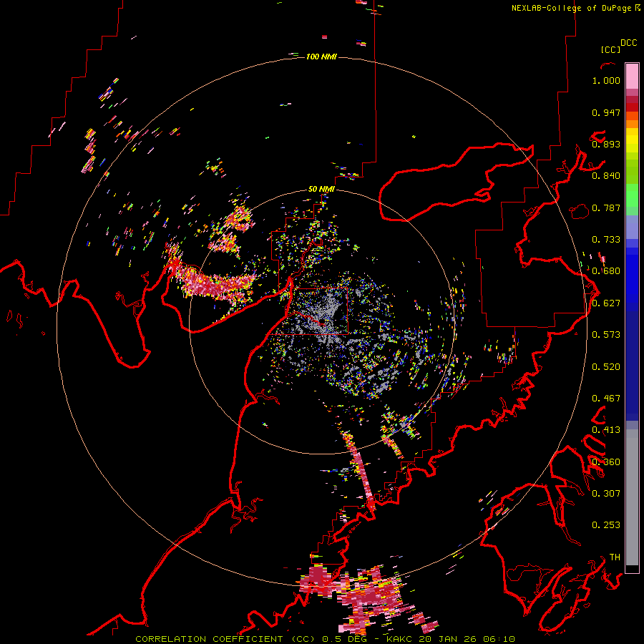Click the DCC colorbar header label

pos(629,43)
